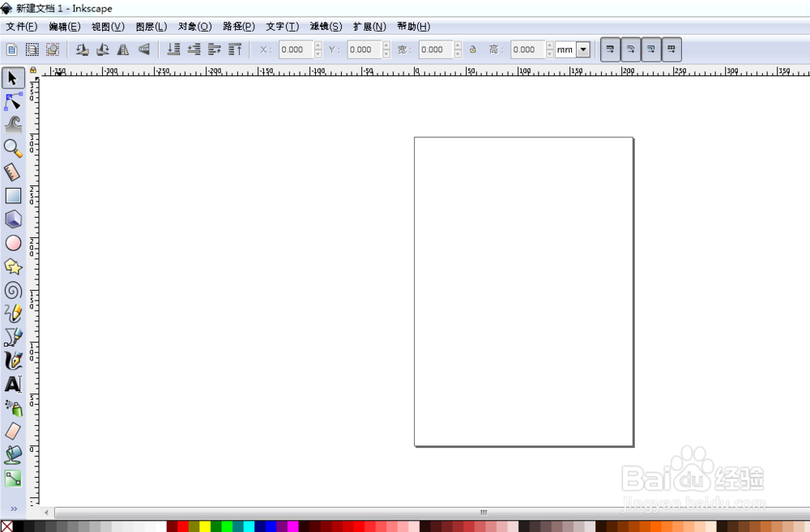Select the Tweak (wave) tool
Viewport: 810px width, 532px height.
point(13,125)
